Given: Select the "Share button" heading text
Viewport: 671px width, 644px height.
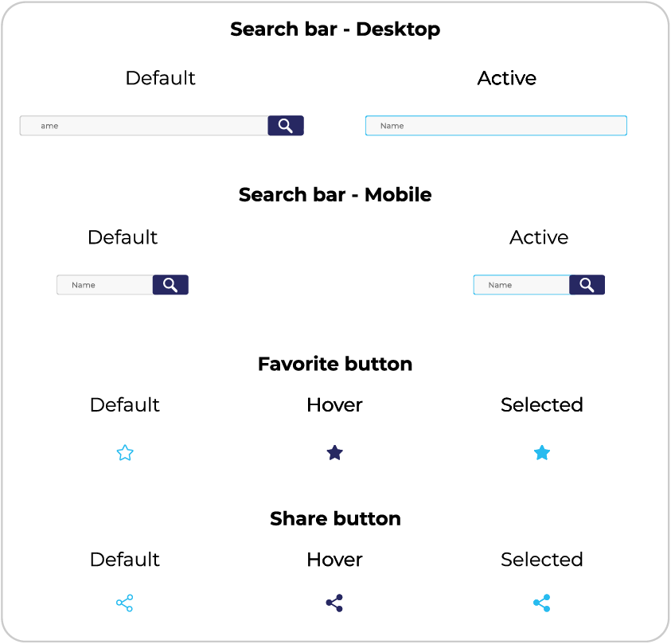Looking at the screenshot, I should coord(335,519).
